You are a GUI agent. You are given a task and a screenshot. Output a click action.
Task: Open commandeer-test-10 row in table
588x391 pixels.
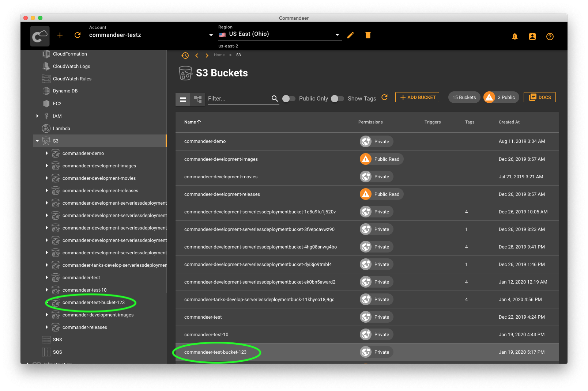pyautogui.click(x=367, y=335)
